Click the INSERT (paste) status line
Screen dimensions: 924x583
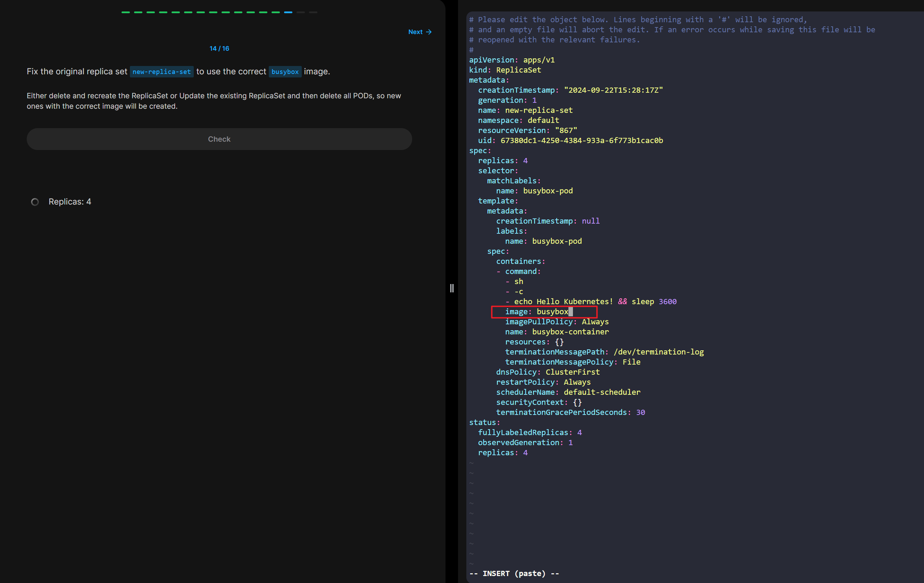point(514,573)
